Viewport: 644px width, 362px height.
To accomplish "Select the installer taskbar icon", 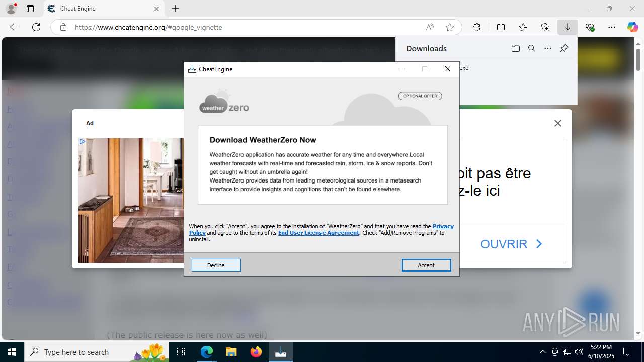I will click(x=280, y=352).
